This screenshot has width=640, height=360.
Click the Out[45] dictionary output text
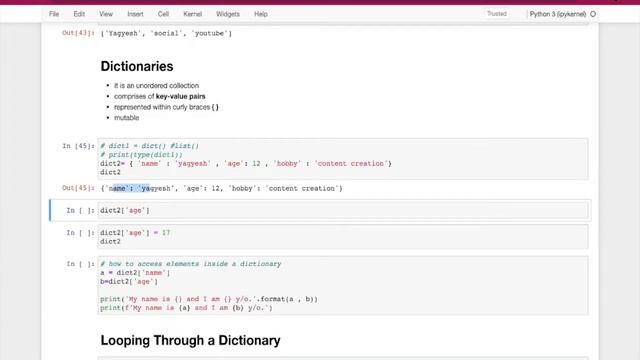(222, 188)
